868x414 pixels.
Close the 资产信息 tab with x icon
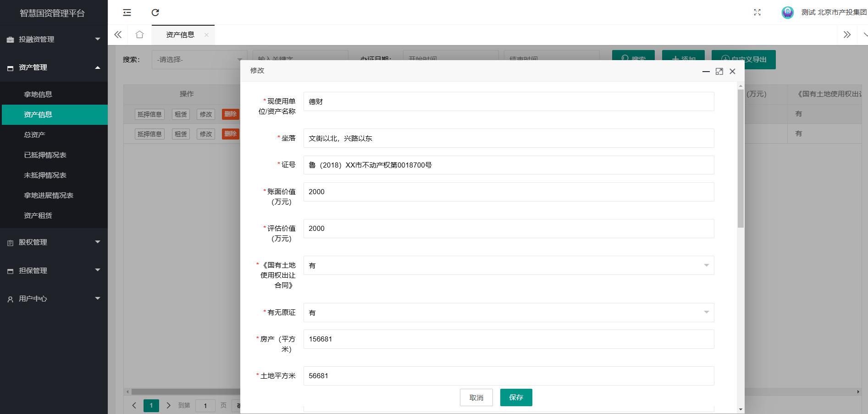(x=206, y=35)
